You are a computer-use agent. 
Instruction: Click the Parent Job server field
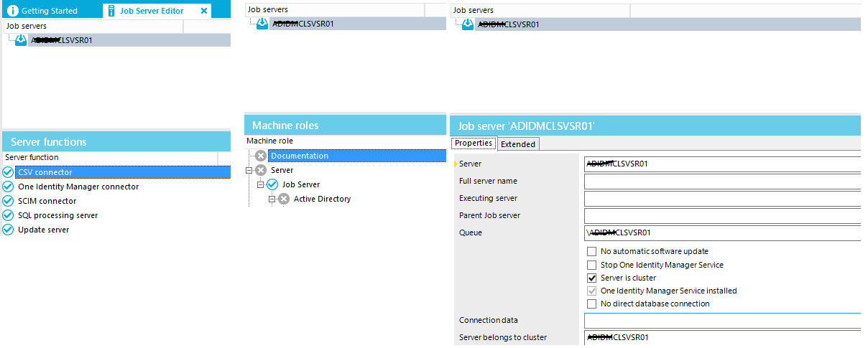[x=722, y=215]
